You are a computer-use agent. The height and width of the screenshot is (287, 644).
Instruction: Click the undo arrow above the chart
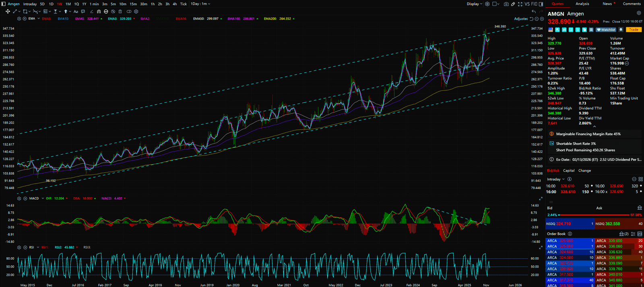click(x=534, y=12)
